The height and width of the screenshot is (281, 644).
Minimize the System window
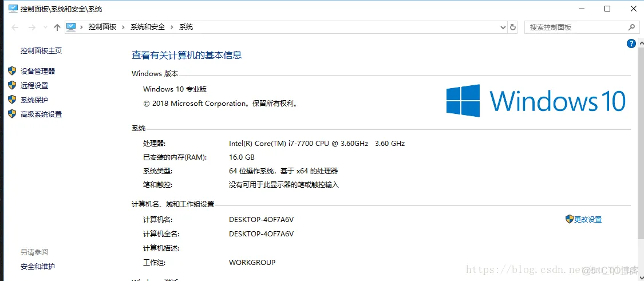[582, 8]
